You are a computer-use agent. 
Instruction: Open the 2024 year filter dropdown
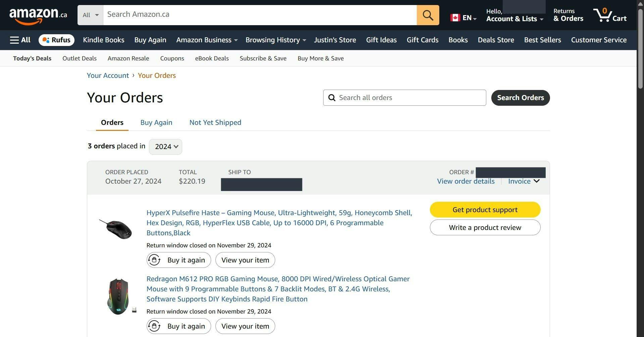click(165, 147)
